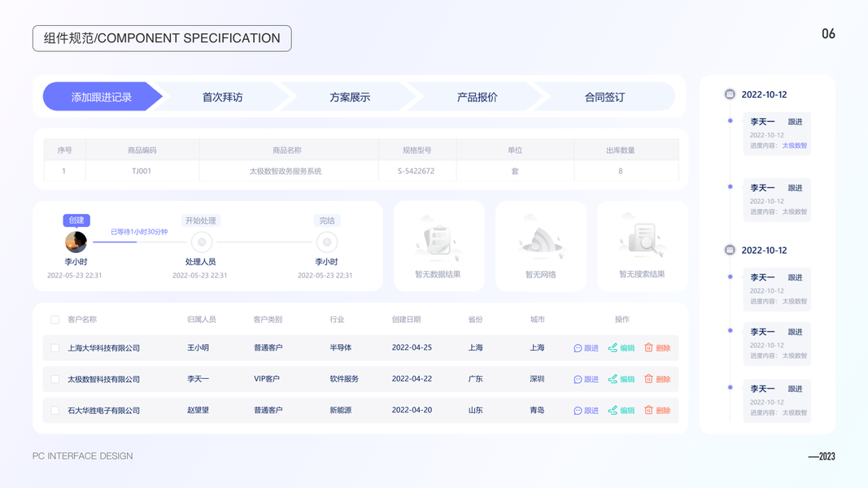Screen dimensions: 868x488
Task: Click the 客户类别 column header
Action: (268, 320)
